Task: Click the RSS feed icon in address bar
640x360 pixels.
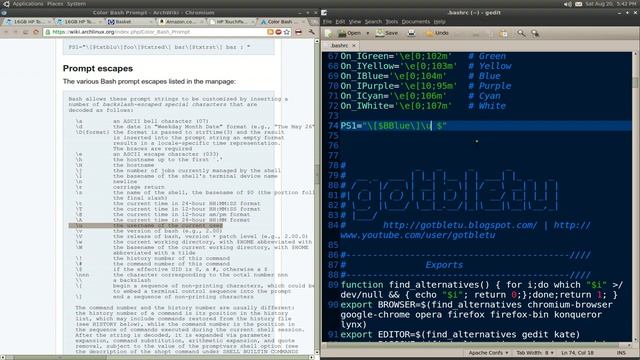Action: 270,32
